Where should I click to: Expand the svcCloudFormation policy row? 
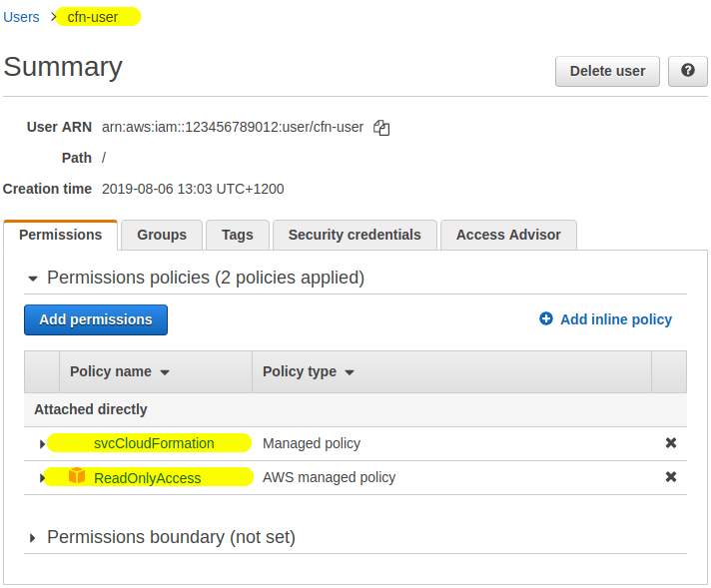click(42, 444)
